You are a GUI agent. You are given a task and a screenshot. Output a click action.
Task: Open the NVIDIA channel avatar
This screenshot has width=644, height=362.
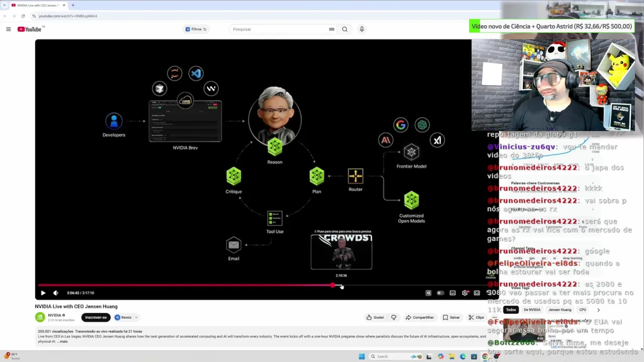tap(40, 317)
